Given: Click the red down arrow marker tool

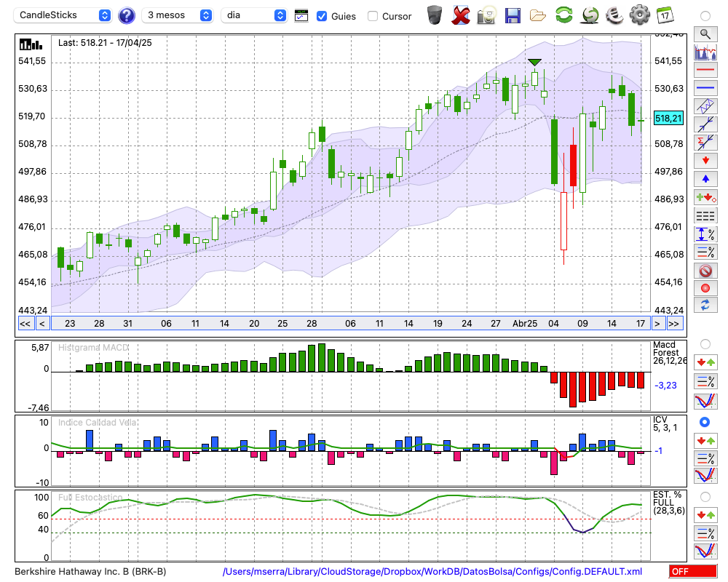Looking at the screenshot, I should [x=705, y=161].
